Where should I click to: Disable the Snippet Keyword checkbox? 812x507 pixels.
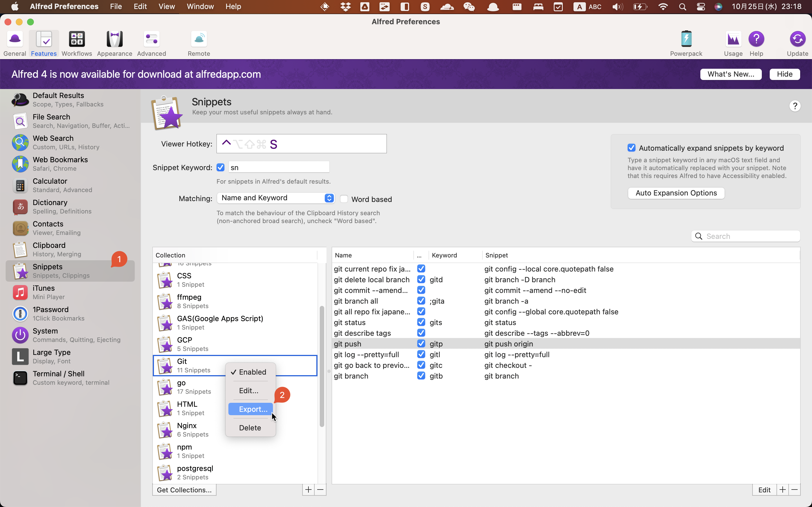click(220, 167)
